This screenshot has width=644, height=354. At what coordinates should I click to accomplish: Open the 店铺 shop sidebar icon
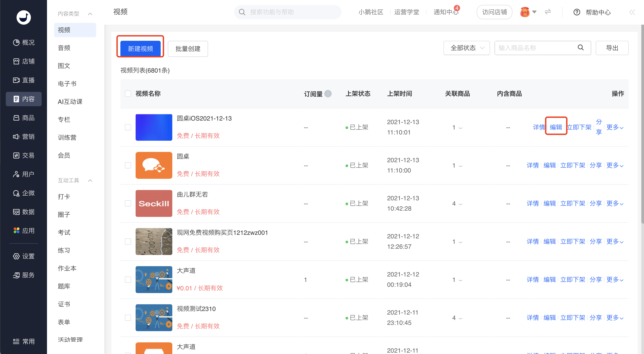(16, 61)
